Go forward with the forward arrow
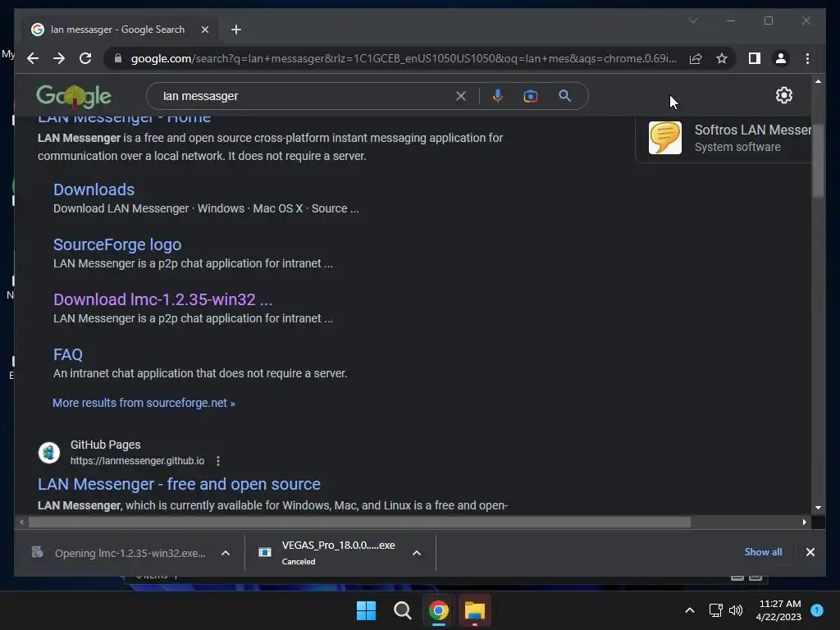 click(x=59, y=58)
